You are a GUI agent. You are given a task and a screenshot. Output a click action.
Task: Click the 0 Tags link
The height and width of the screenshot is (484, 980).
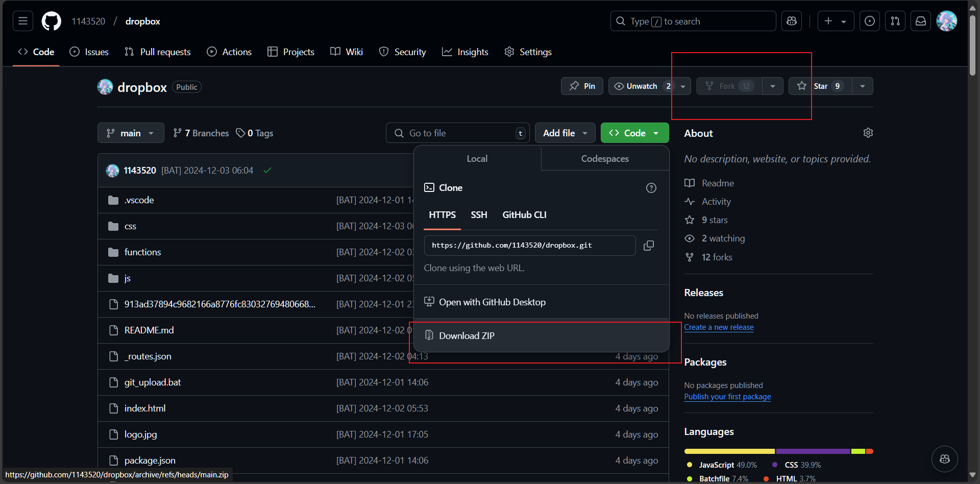coord(255,133)
